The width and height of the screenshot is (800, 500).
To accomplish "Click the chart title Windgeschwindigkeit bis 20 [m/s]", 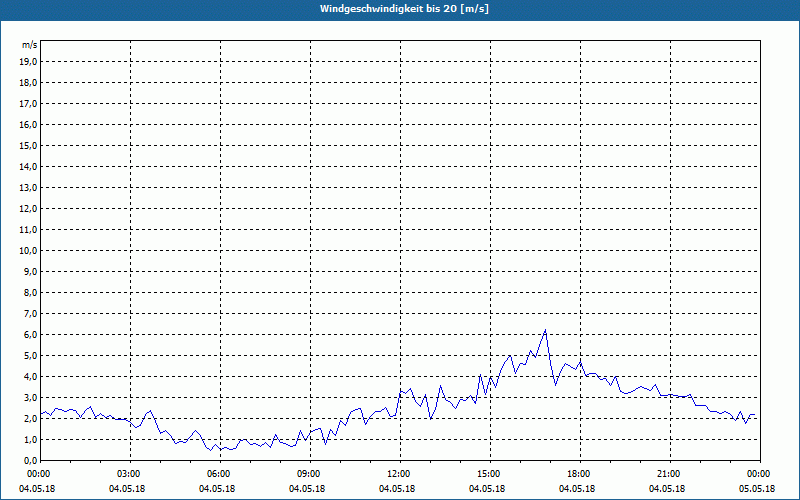I will [x=404, y=9].
